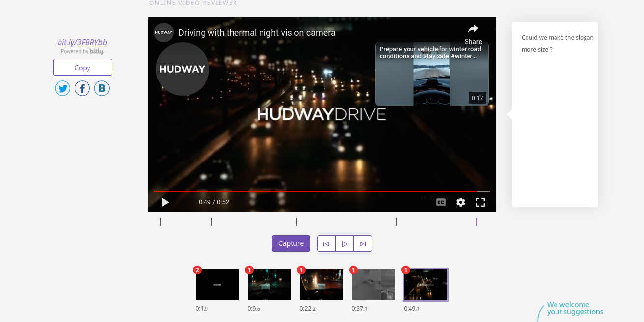Click the comment 'Could we make the slogan more size ?'
The image size is (644, 322).
557,43
